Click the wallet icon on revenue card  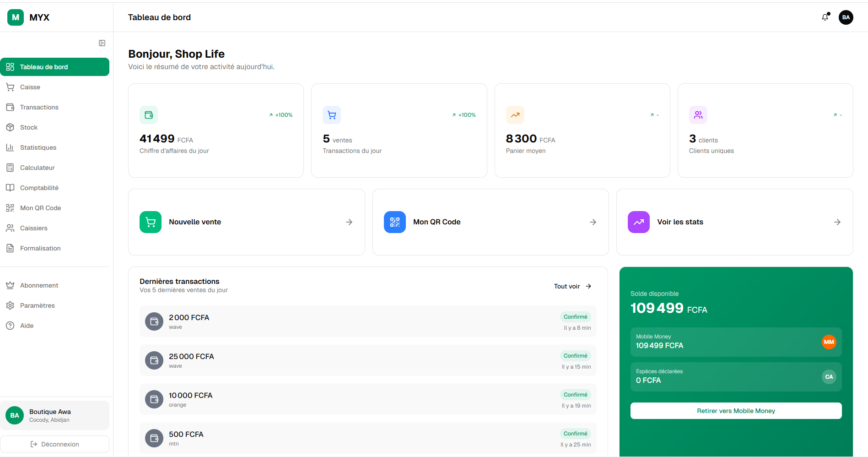point(149,115)
